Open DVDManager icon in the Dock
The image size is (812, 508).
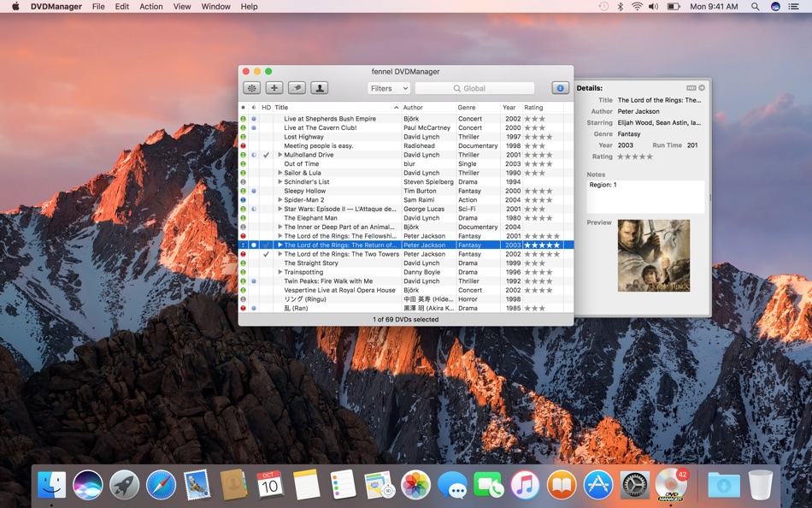click(x=671, y=485)
